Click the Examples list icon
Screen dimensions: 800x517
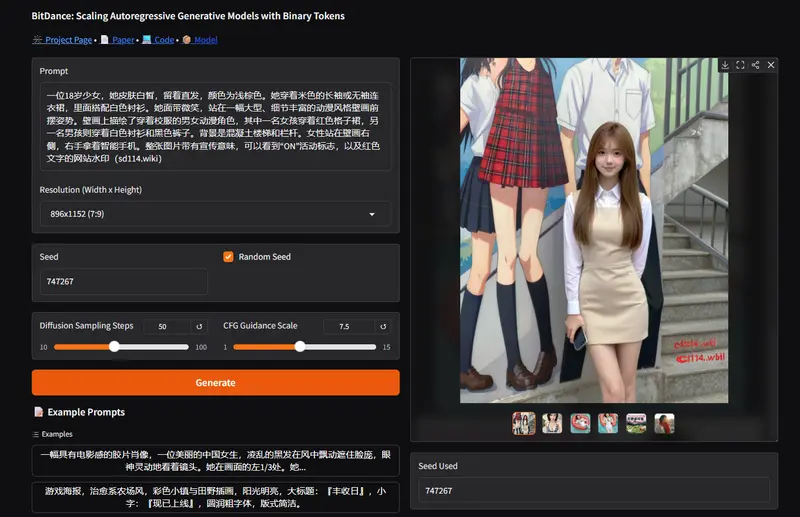click(x=36, y=434)
